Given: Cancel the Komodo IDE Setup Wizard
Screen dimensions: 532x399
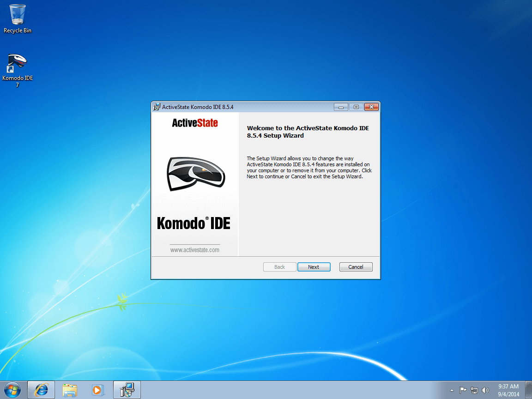Looking at the screenshot, I should [x=356, y=267].
